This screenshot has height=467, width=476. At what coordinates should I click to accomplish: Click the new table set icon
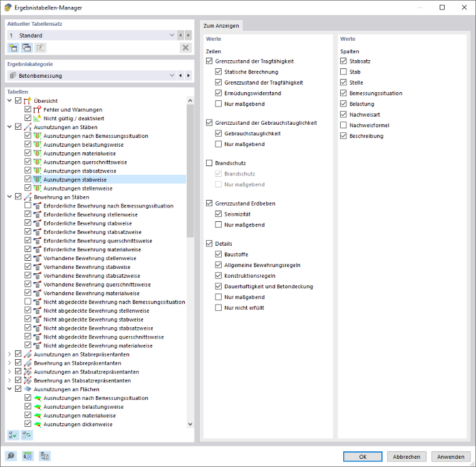pyautogui.click(x=13, y=48)
